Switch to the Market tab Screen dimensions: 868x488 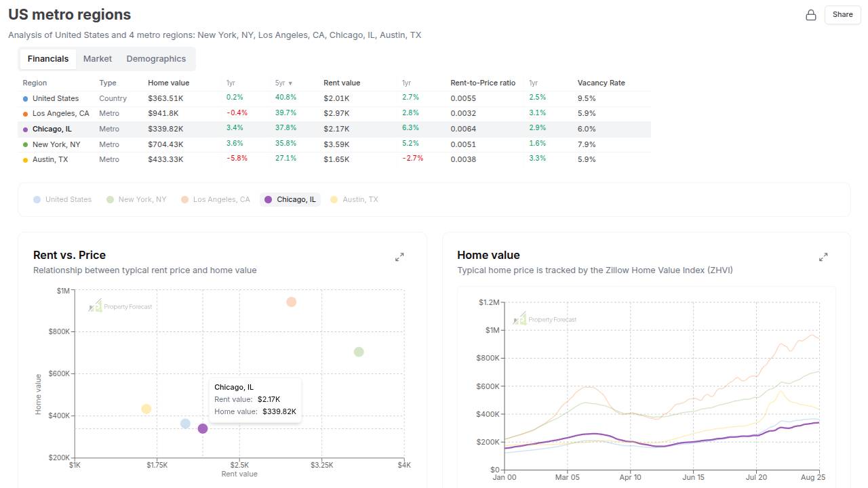[x=98, y=59]
